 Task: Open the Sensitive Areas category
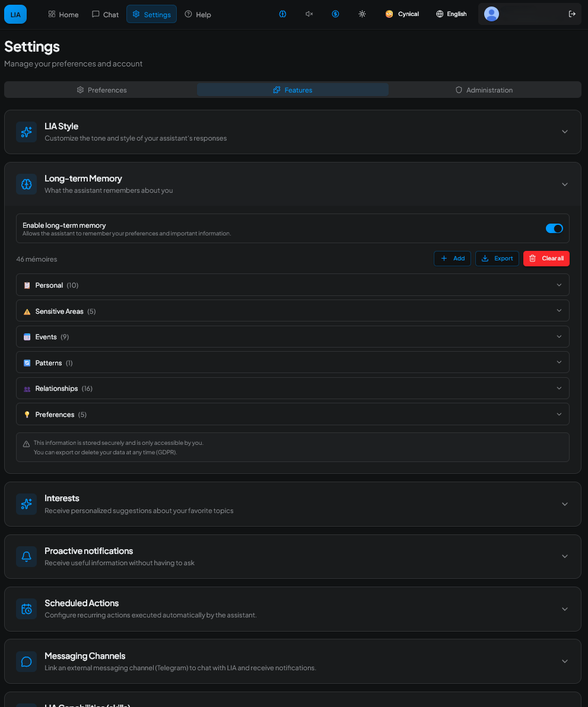[293, 310]
